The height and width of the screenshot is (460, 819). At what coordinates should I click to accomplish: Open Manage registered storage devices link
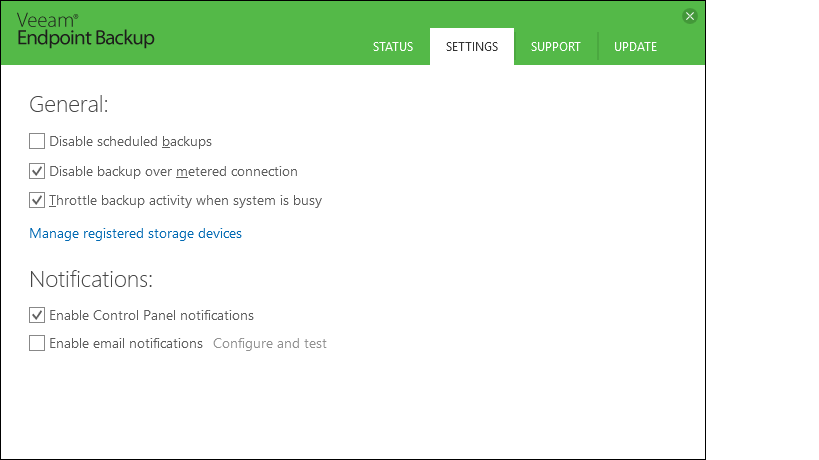135,234
